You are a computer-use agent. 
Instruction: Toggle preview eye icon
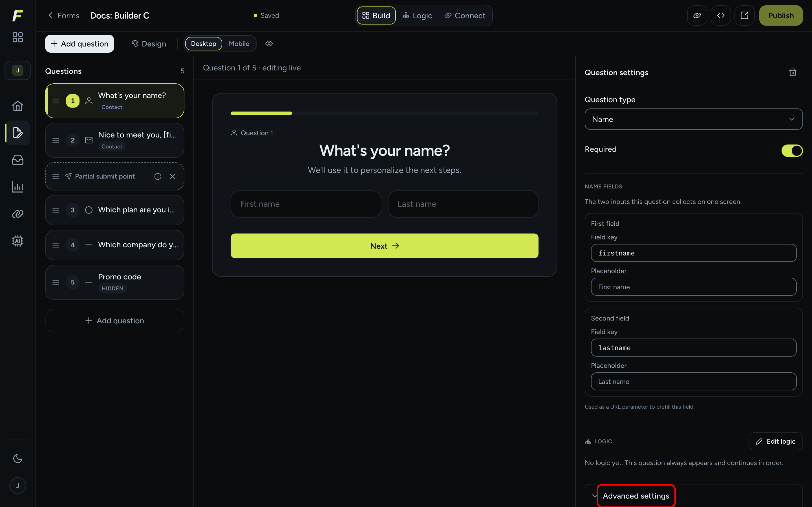pyautogui.click(x=269, y=44)
